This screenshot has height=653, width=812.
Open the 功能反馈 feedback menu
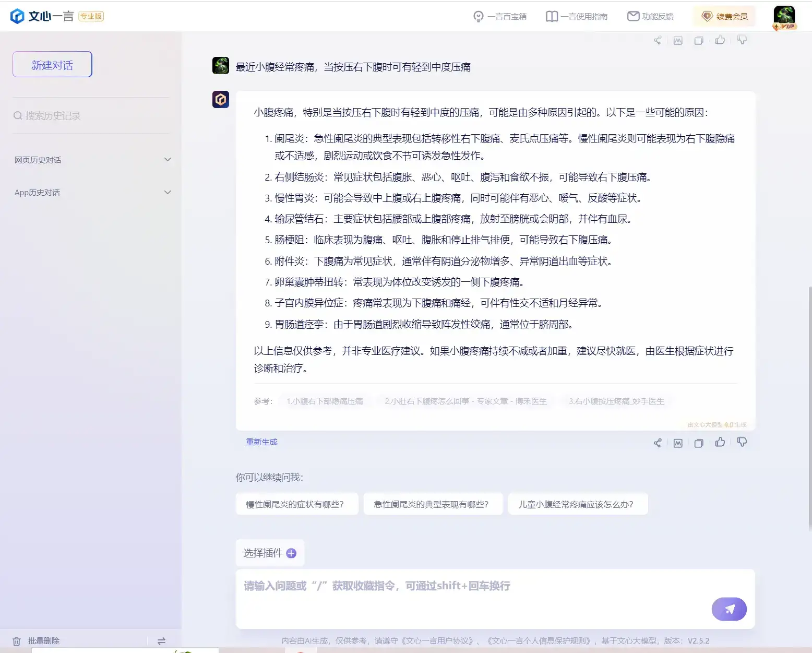click(x=651, y=16)
